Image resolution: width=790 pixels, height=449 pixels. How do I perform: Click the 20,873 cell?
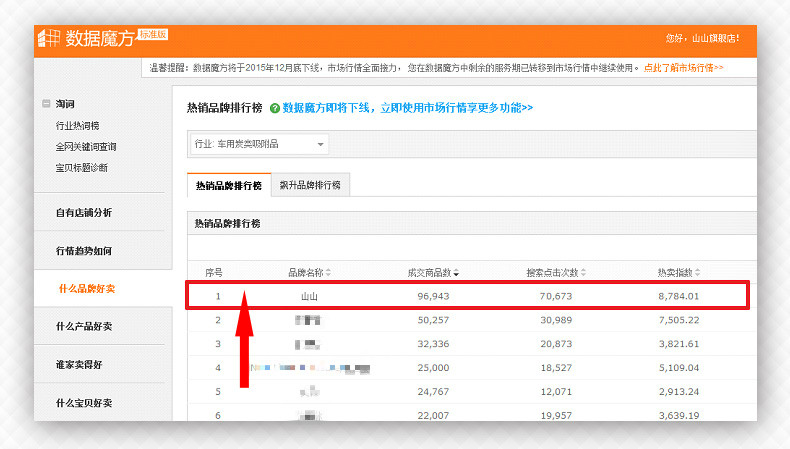pyautogui.click(x=556, y=344)
